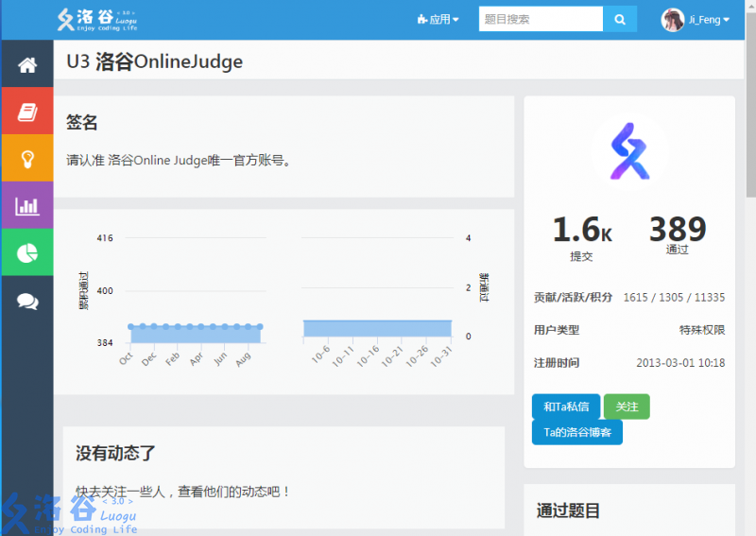Open the purple bar chart sidebar icon
This screenshot has width=756, height=536.
click(x=27, y=206)
